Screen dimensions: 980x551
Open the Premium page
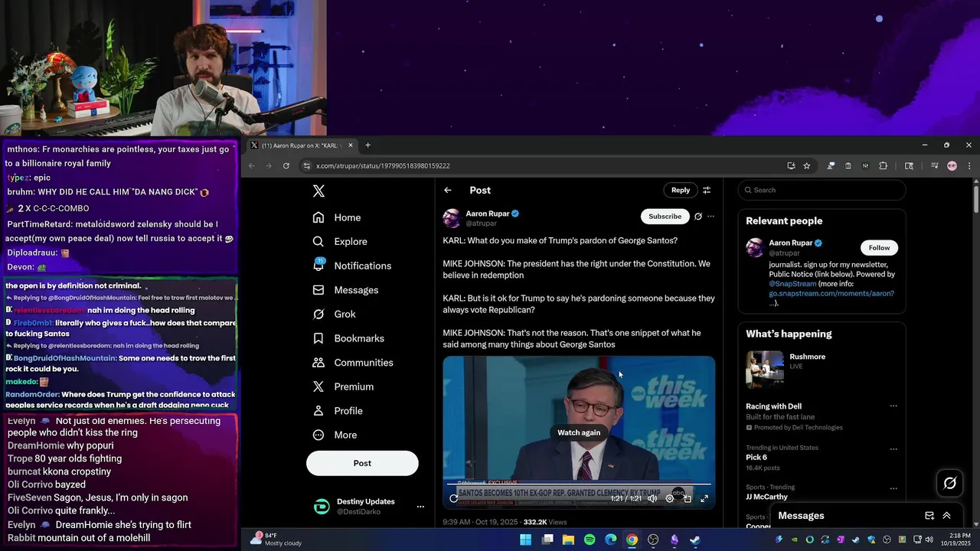click(x=343, y=387)
